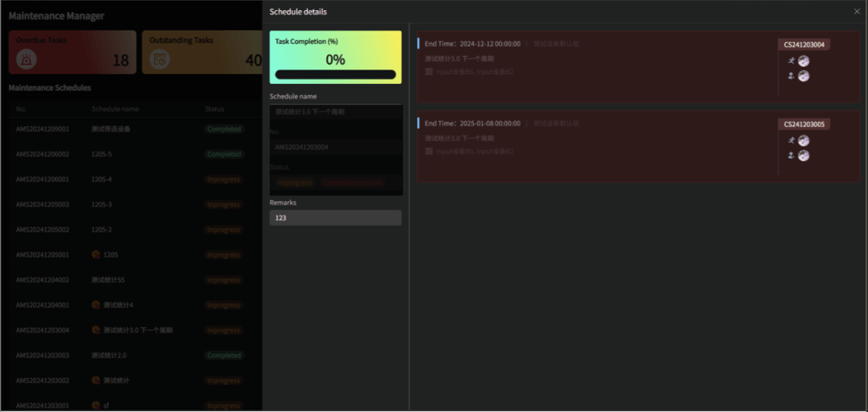Screen dimensions: 868x412
Task: Click the Outstanding Tasks calendar icon
Action: pos(159,59)
